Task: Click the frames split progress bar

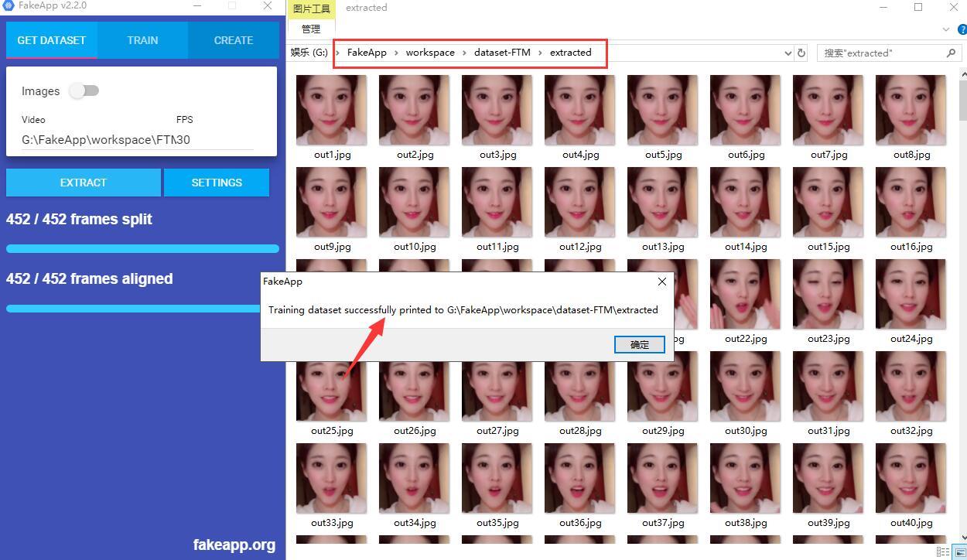Action: click(x=142, y=249)
